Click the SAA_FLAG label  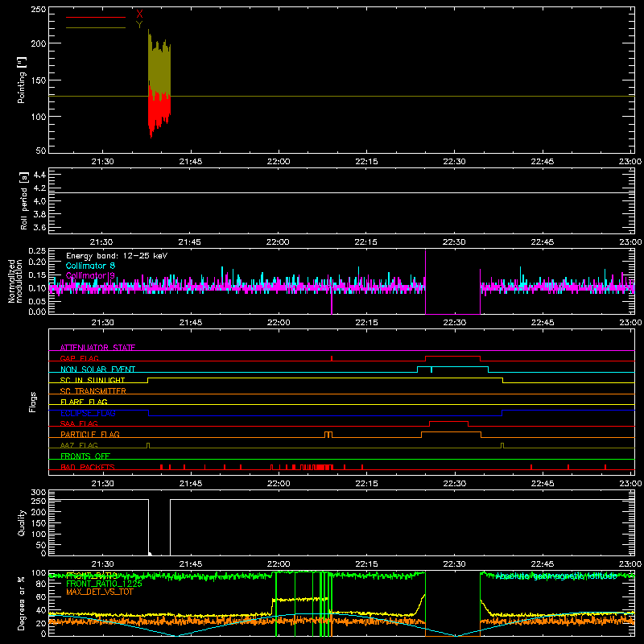(x=79, y=423)
